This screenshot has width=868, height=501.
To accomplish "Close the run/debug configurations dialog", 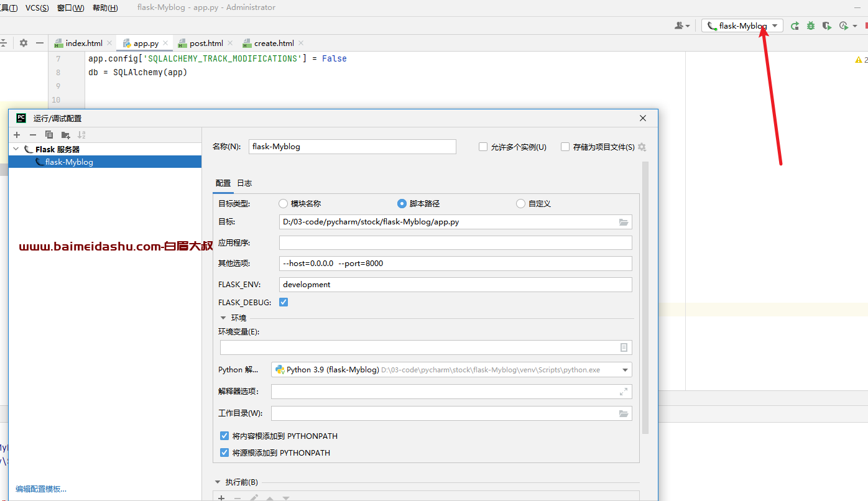I will 643,118.
